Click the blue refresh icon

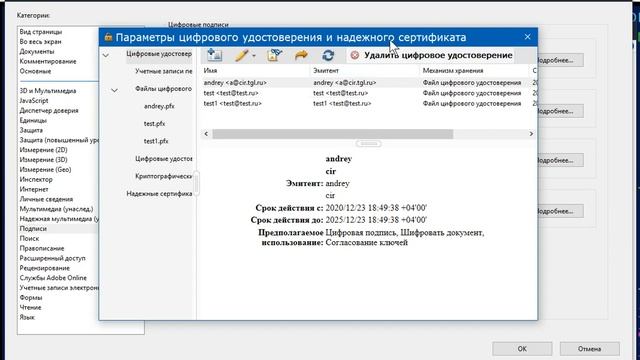tap(328, 55)
